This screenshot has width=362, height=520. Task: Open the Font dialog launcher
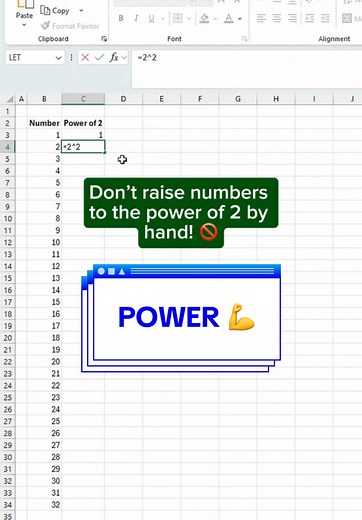(244, 39)
